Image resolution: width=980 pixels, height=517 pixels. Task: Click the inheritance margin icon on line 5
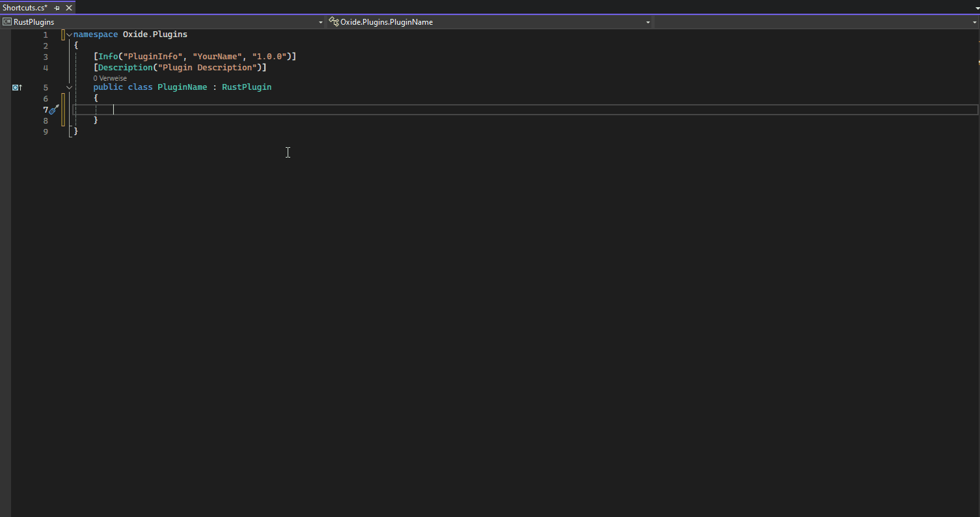click(x=17, y=87)
